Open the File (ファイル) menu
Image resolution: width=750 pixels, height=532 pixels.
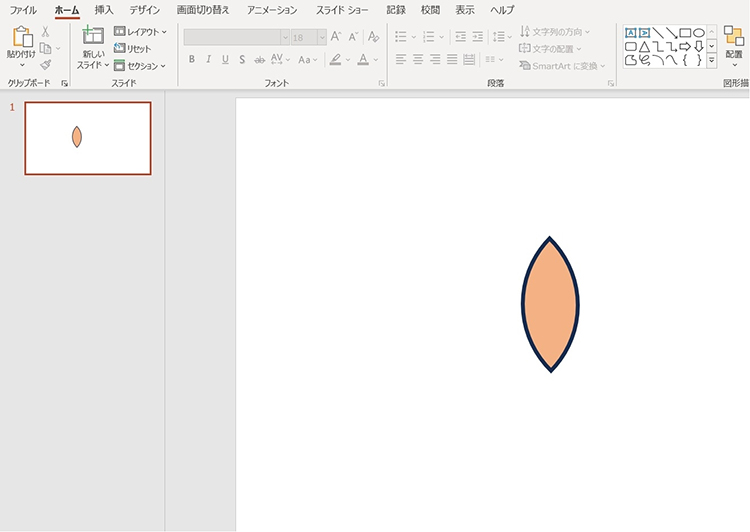tap(23, 10)
